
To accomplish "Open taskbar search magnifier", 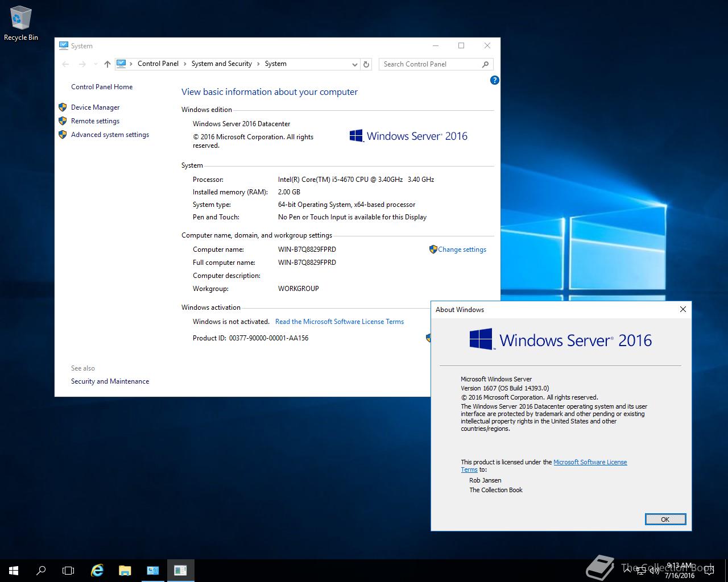I will coord(41,570).
